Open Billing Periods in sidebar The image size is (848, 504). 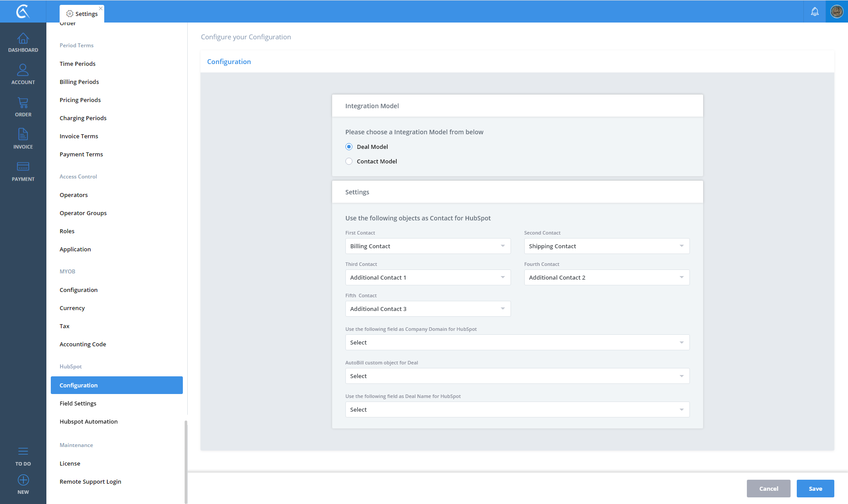pyautogui.click(x=79, y=82)
